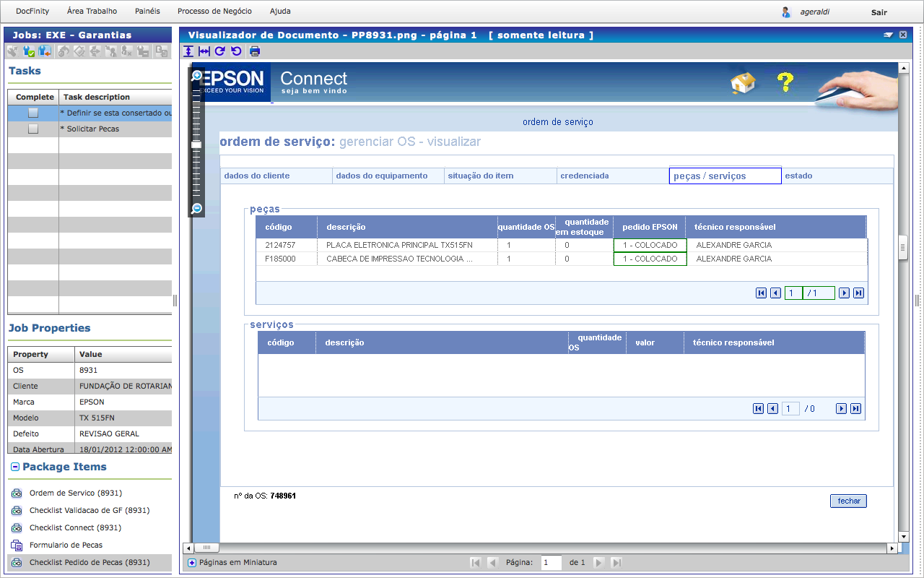
Task: Open the Painéis menu
Action: (x=147, y=12)
